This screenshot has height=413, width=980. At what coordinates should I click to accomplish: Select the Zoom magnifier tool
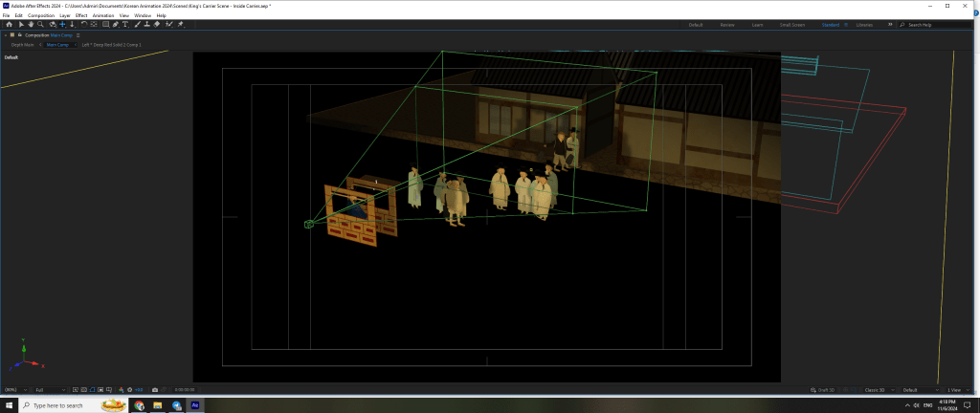point(40,25)
